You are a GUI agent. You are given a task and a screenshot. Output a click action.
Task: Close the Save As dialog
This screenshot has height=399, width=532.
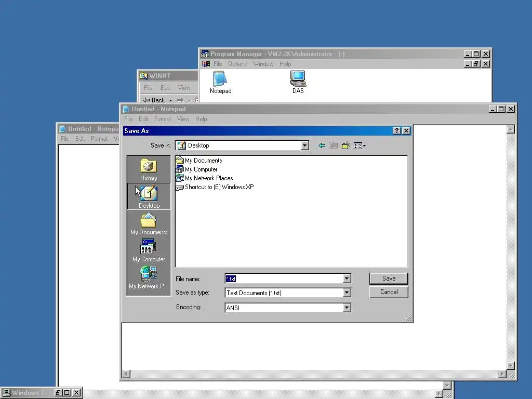pos(406,130)
